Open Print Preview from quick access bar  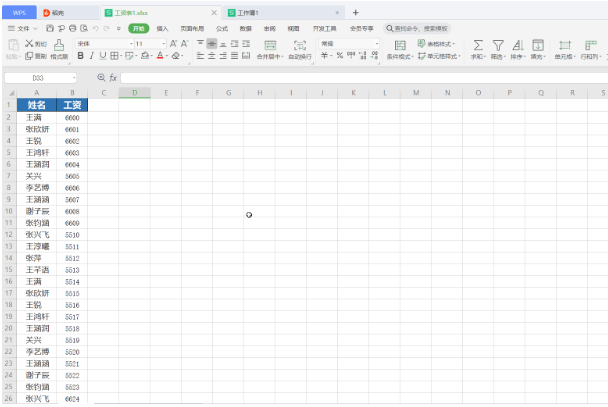click(x=84, y=28)
